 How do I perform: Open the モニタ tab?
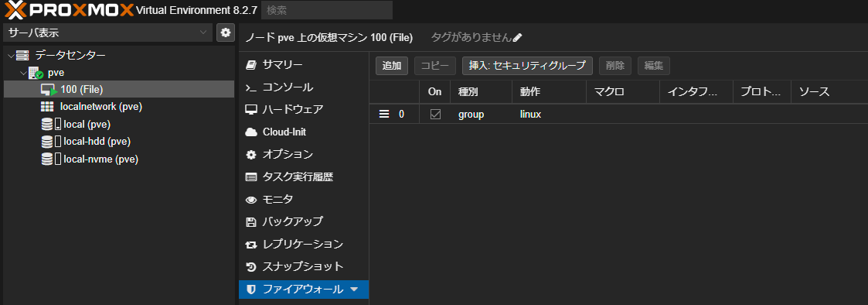304,200
